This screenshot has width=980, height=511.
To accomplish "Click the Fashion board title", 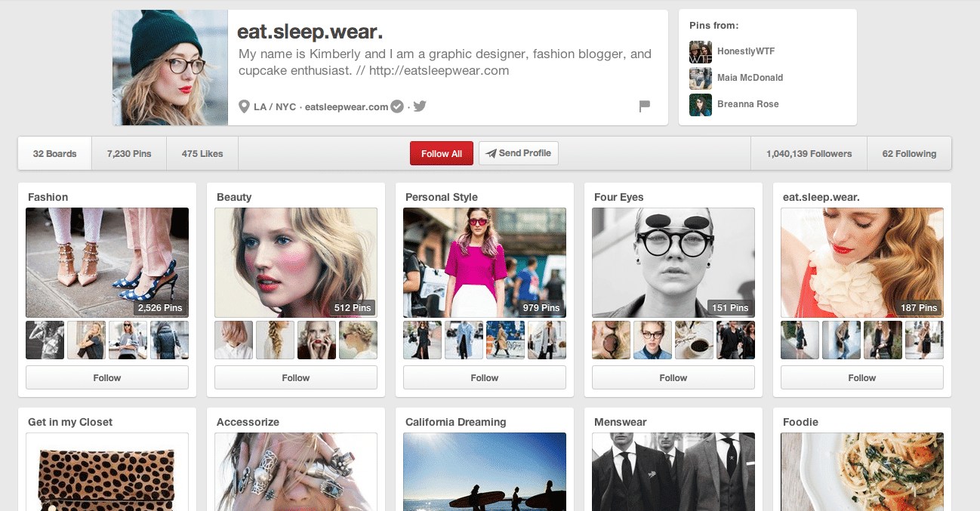I will point(48,197).
